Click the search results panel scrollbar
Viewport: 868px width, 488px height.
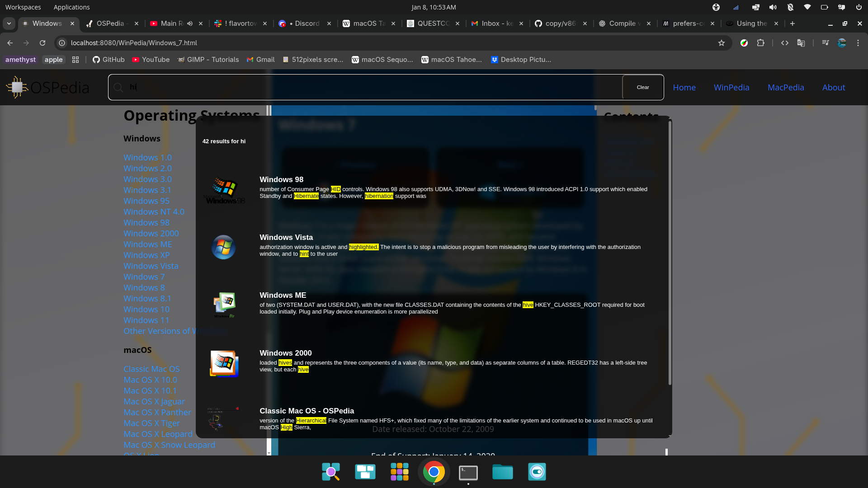(670, 253)
